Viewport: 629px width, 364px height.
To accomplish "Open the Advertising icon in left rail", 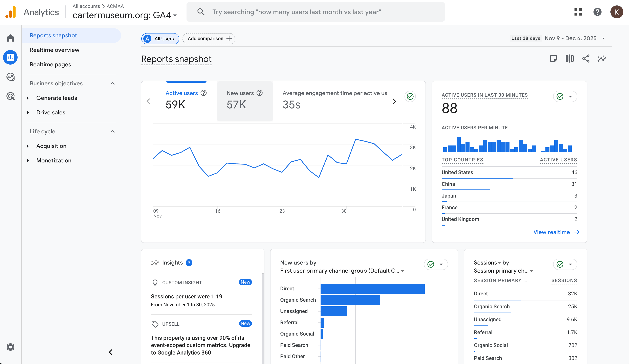I will [x=10, y=96].
